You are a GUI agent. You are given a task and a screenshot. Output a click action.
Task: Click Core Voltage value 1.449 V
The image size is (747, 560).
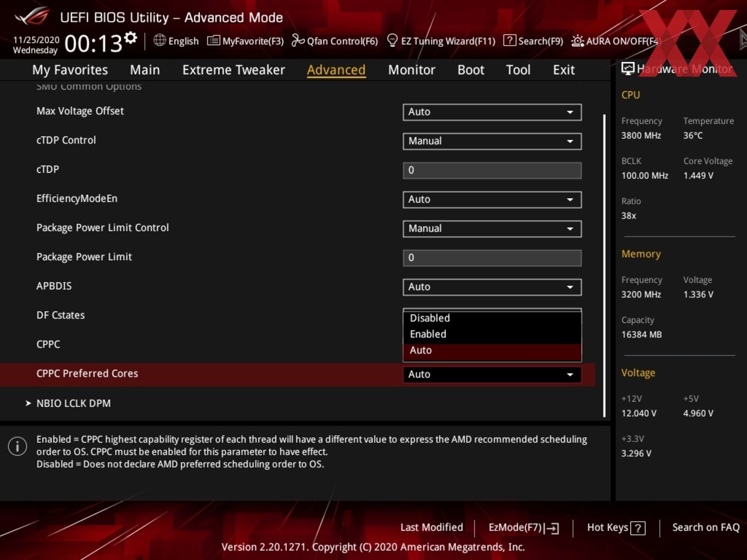tap(698, 176)
